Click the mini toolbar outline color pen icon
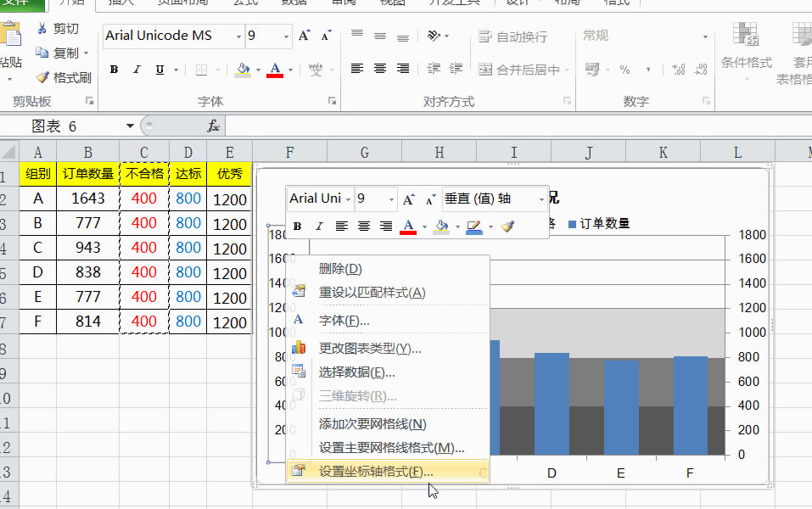Image resolution: width=812 pixels, height=509 pixels. coord(473,227)
